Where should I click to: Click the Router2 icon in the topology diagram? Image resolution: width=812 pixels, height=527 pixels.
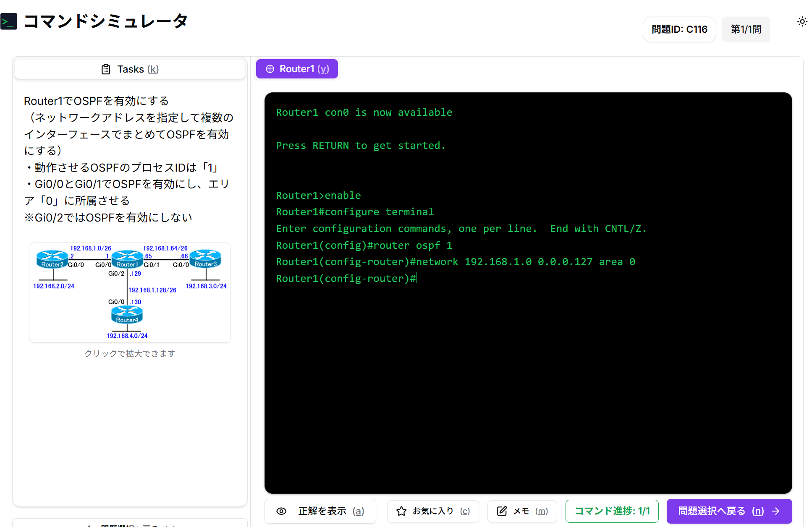52,259
